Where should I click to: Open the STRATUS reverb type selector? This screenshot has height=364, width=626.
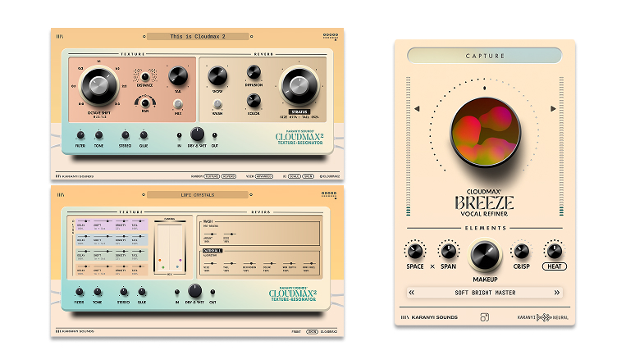(x=299, y=112)
